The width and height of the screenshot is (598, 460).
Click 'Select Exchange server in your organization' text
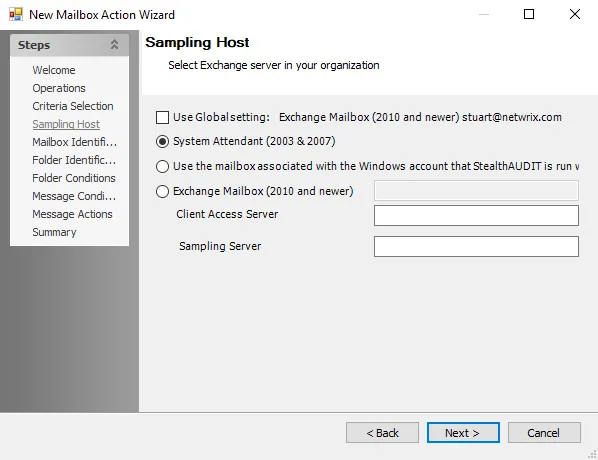point(274,65)
